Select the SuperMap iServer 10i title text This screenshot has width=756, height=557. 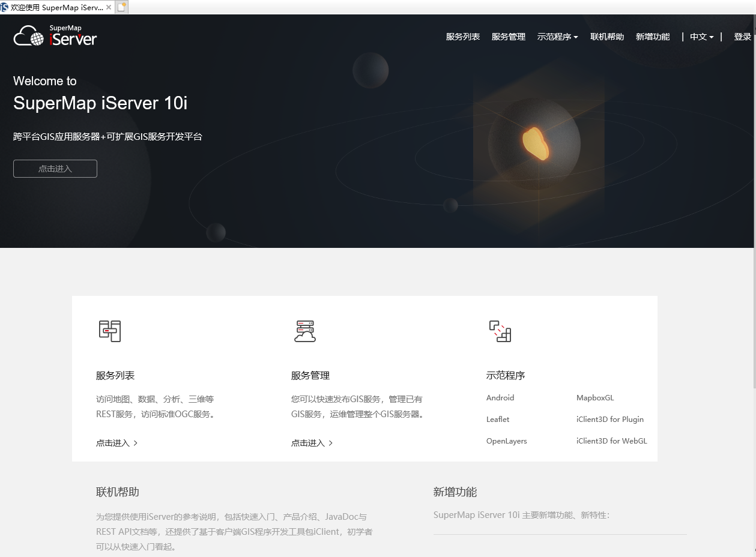(100, 103)
